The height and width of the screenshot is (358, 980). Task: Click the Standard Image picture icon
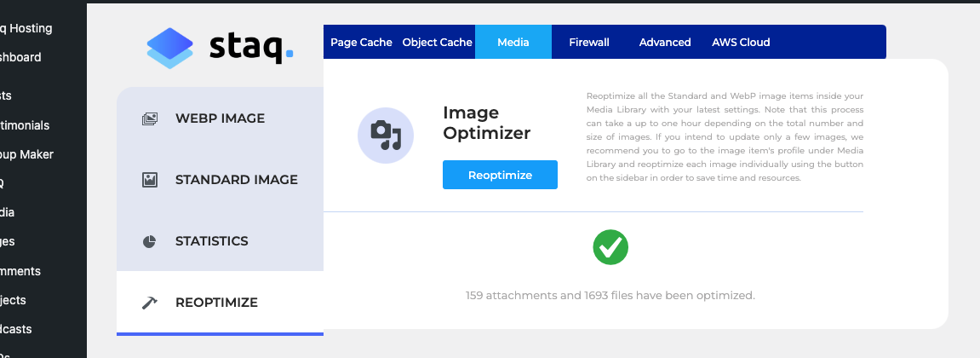(x=150, y=180)
